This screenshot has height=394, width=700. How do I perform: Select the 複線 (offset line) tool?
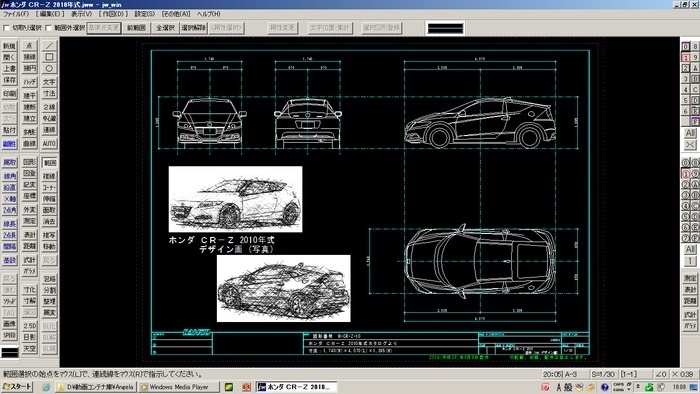pyautogui.click(x=49, y=176)
